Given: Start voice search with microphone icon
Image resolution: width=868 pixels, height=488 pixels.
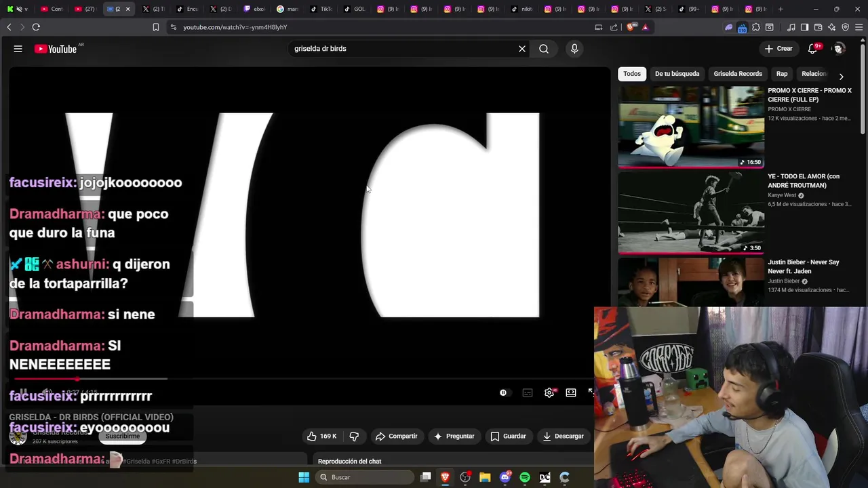Looking at the screenshot, I should 574,49.
